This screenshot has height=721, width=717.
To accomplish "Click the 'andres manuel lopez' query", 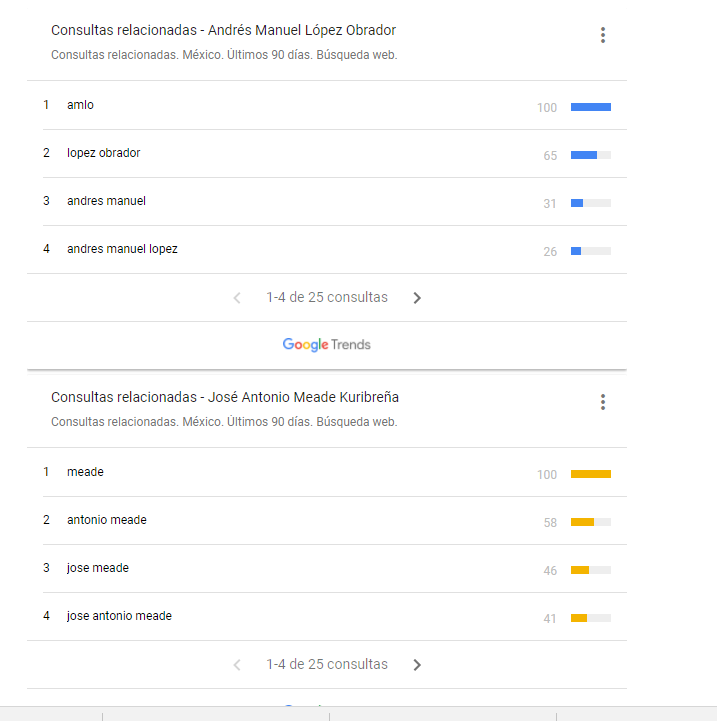I will 122,249.
